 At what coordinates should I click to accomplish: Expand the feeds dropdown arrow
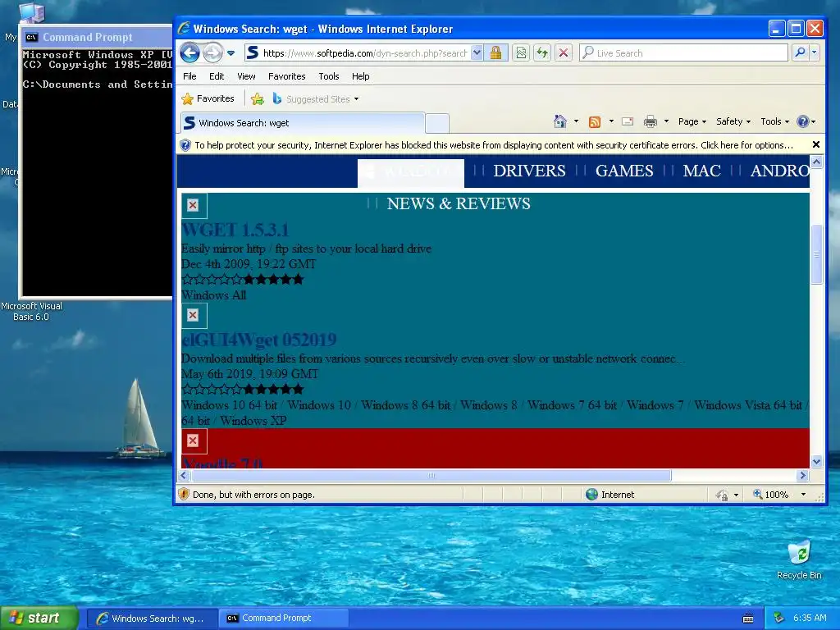tap(611, 121)
